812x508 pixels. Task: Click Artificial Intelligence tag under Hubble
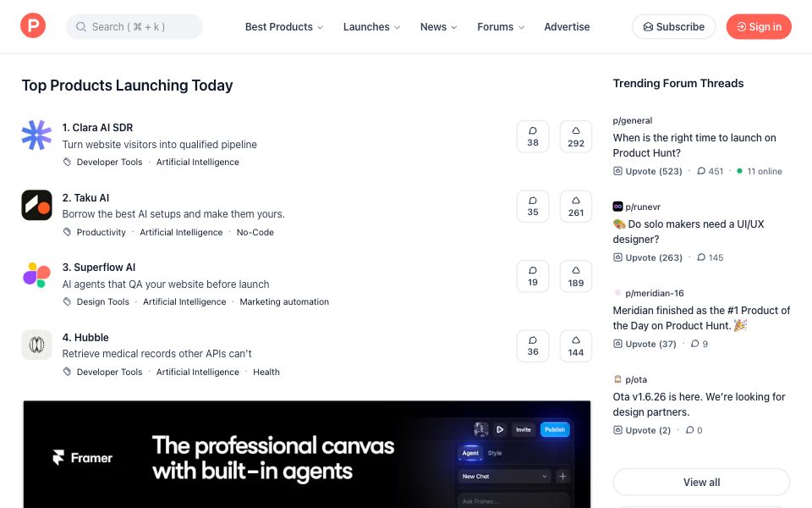[197, 372]
